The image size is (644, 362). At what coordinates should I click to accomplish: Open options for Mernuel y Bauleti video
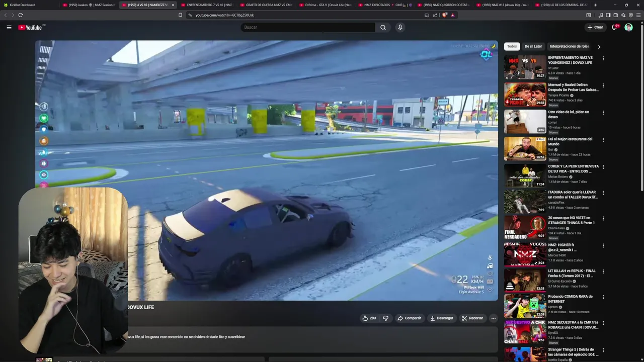pyautogui.click(x=603, y=85)
